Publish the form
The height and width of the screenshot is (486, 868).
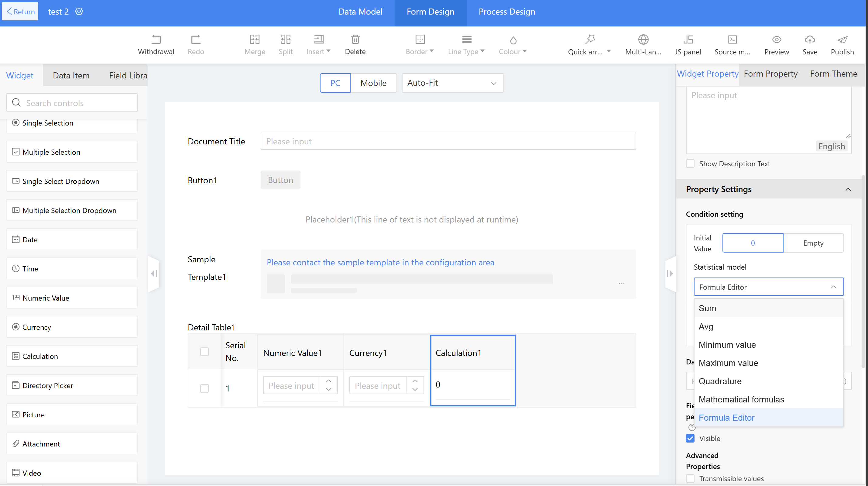point(842,40)
